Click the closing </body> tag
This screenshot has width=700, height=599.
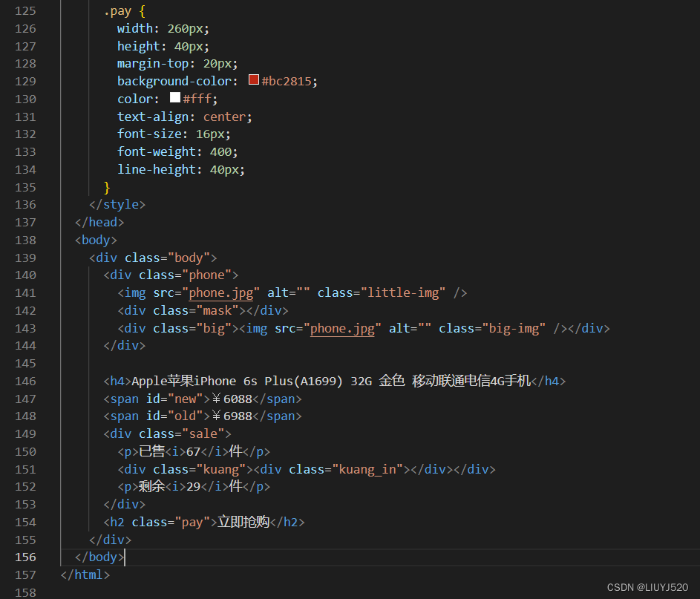pyautogui.click(x=99, y=557)
